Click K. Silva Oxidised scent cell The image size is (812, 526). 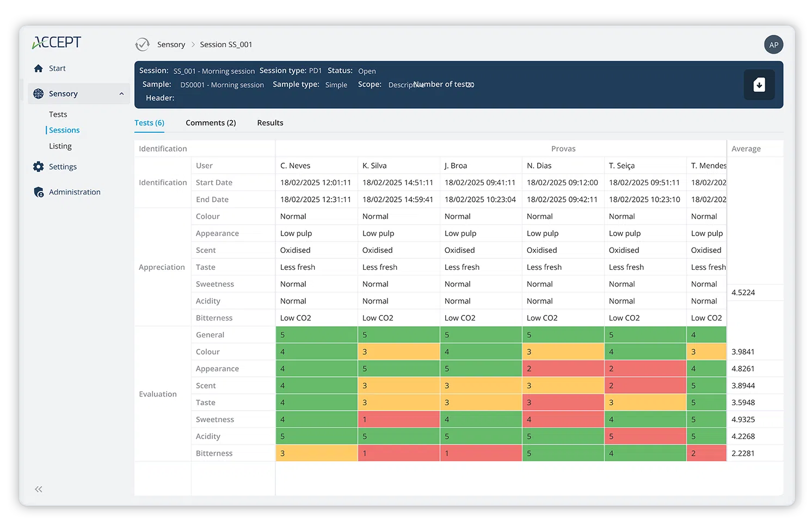tap(398, 250)
